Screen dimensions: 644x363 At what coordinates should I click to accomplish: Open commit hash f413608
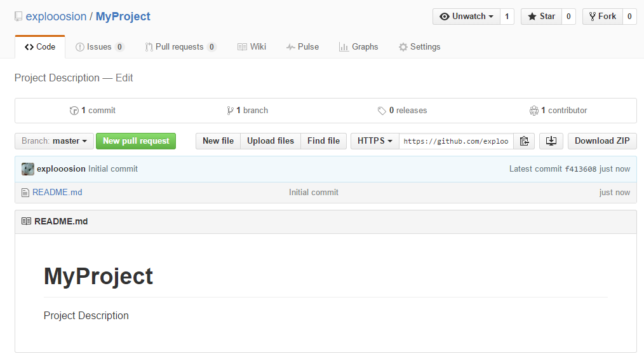tap(580, 169)
